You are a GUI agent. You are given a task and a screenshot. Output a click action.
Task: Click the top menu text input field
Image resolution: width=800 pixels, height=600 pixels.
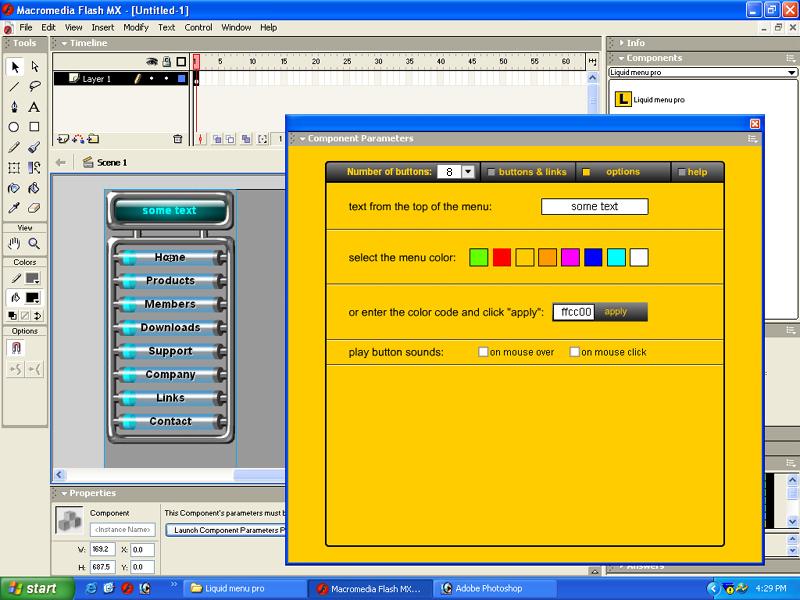click(x=594, y=207)
